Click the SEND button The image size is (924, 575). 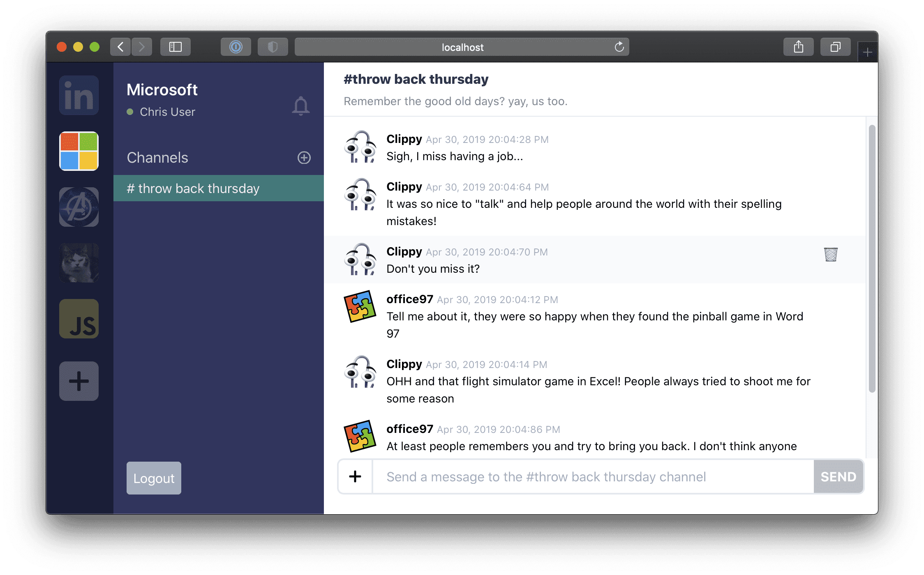(x=839, y=476)
